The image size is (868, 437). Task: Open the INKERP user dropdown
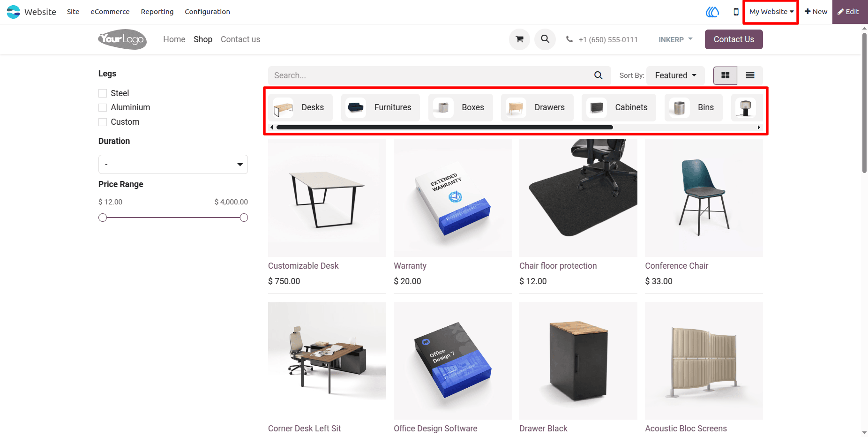(675, 39)
